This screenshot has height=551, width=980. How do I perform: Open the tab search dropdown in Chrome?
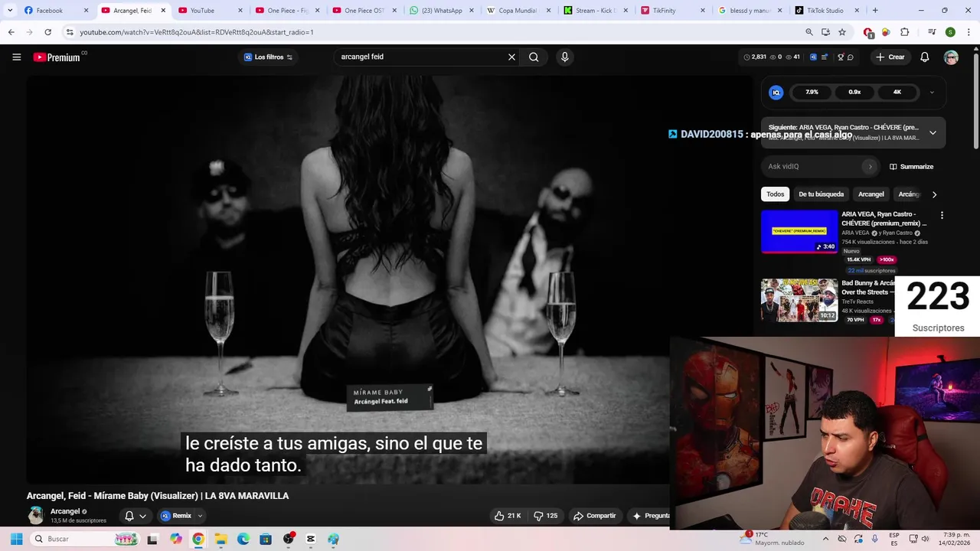[x=10, y=11]
